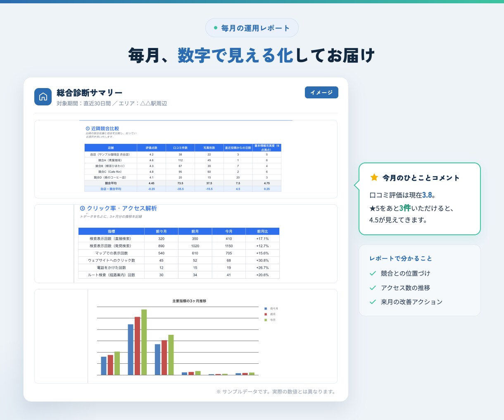Click the 競合A（青葉珈琲）row label
504x420 pixels.
pyautogui.click(x=110, y=160)
